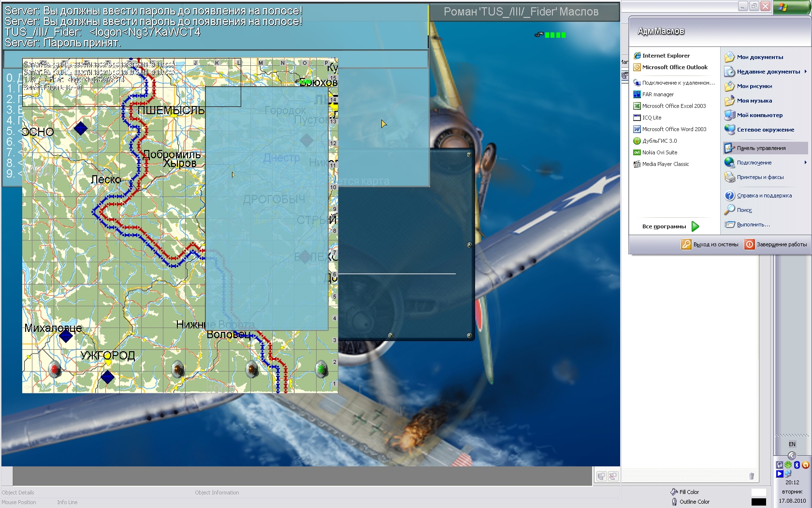Open Панель управления
The width and height of the screenshot is (812, 508).
761,148
